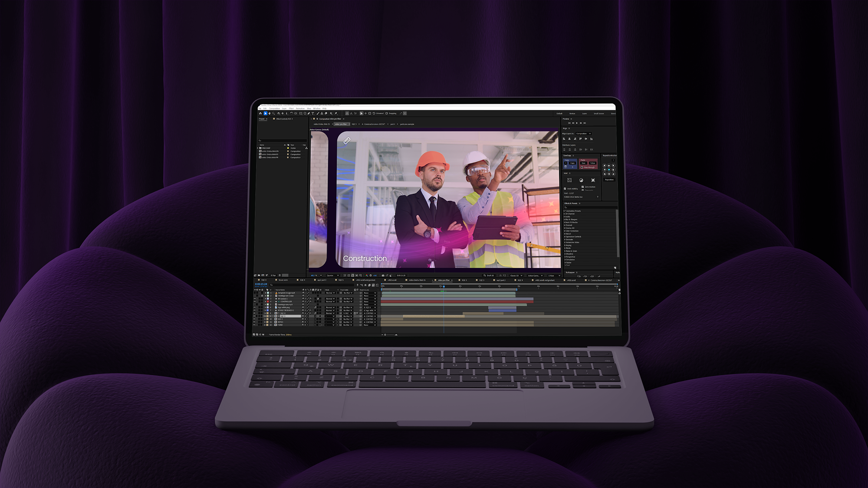Switch to the Default workspace
The height and width of the screenshot is (488, 868).
pos(559,114)
